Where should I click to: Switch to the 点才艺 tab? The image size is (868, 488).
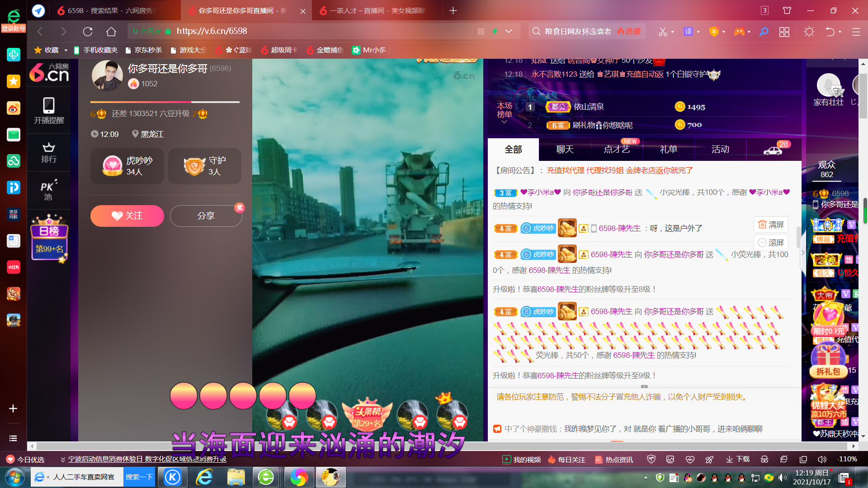pyautogui.click(x=617, y=149)
